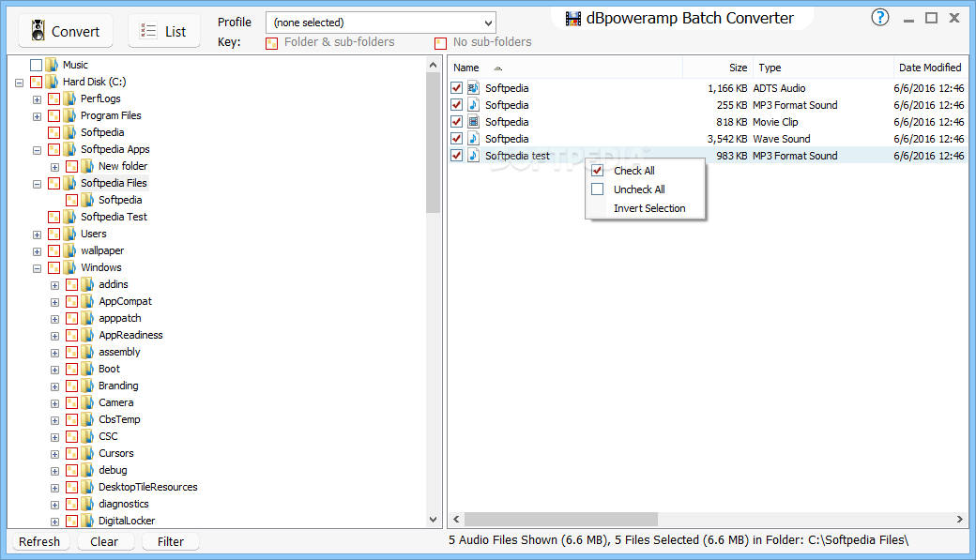Click the Convert button

(66, 31)
